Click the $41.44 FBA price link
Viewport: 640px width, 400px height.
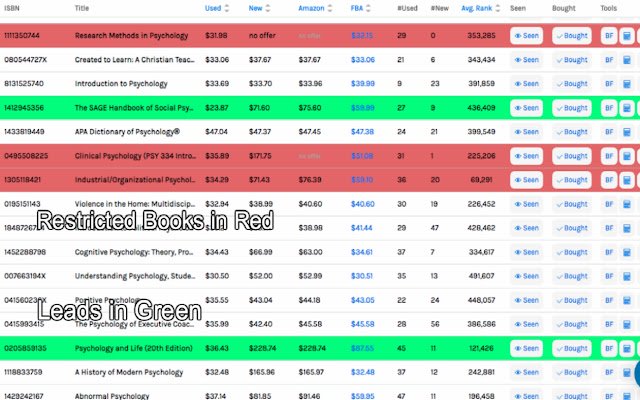(362, 228)
